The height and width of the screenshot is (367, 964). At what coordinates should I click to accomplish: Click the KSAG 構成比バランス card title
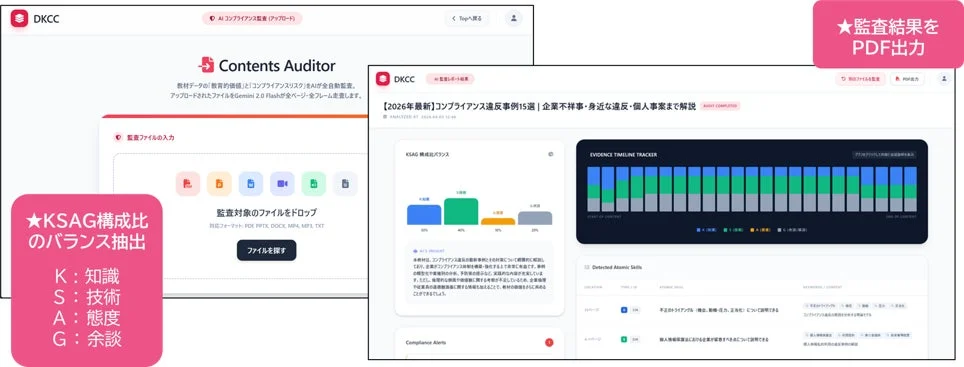click(427, 154)
